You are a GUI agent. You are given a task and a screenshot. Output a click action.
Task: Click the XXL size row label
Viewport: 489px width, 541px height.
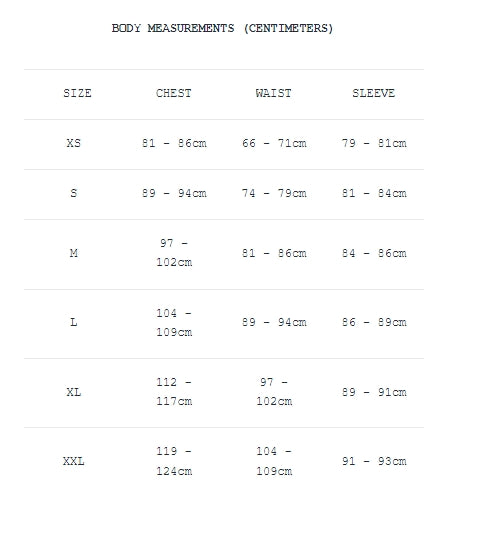pos(74,461)
